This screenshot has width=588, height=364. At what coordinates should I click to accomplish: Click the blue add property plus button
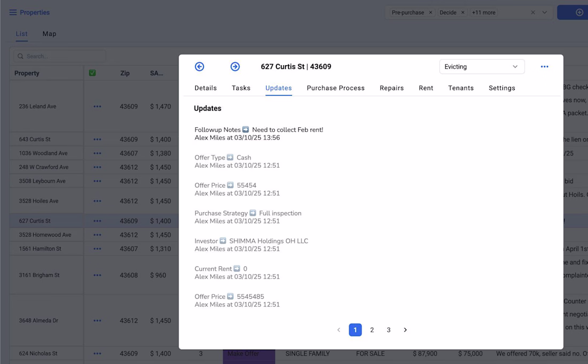579,12
